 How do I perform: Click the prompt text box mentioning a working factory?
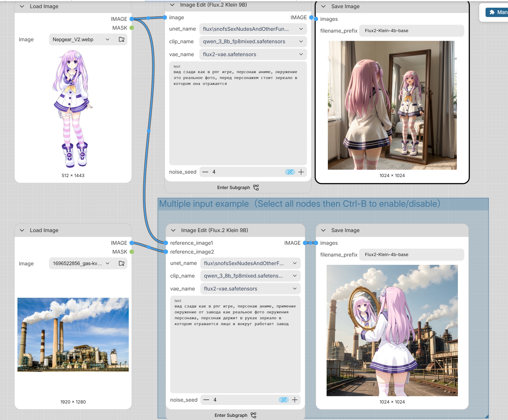[235, 344]
